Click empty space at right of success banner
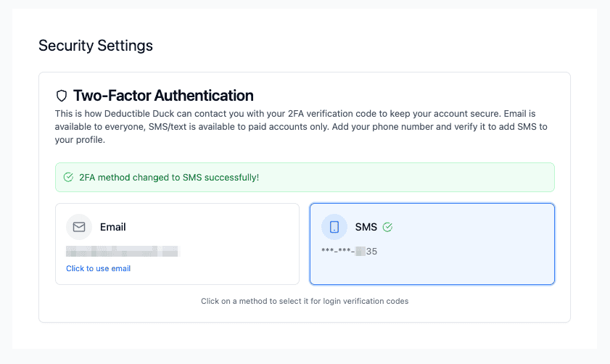 [435, 177]
